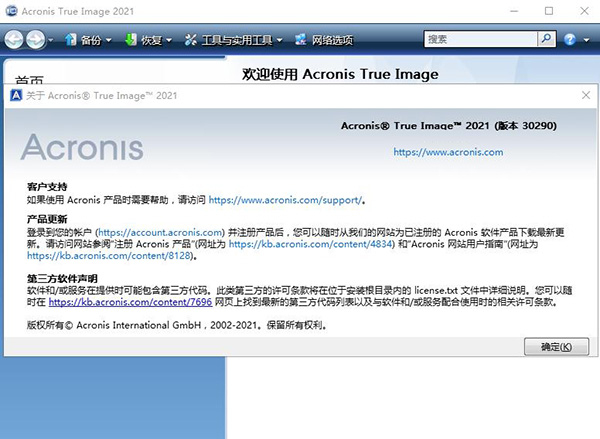Click the Acronis A icon in dialog title

coord(16,95)
